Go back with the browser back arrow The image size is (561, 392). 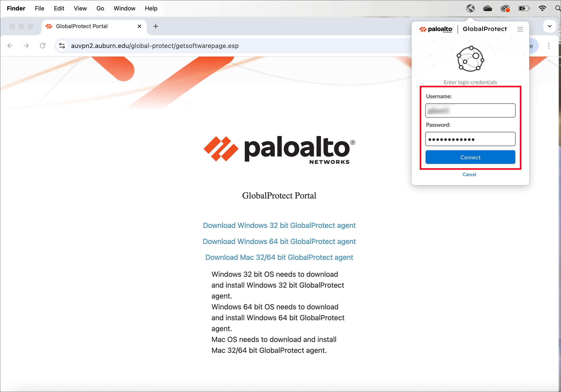[10, 46]
